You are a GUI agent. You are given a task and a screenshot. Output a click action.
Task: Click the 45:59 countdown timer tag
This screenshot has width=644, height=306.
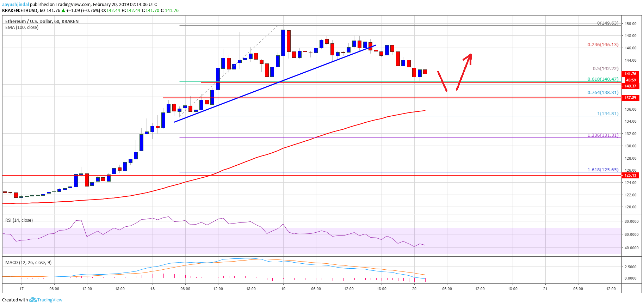pos(631,80)
